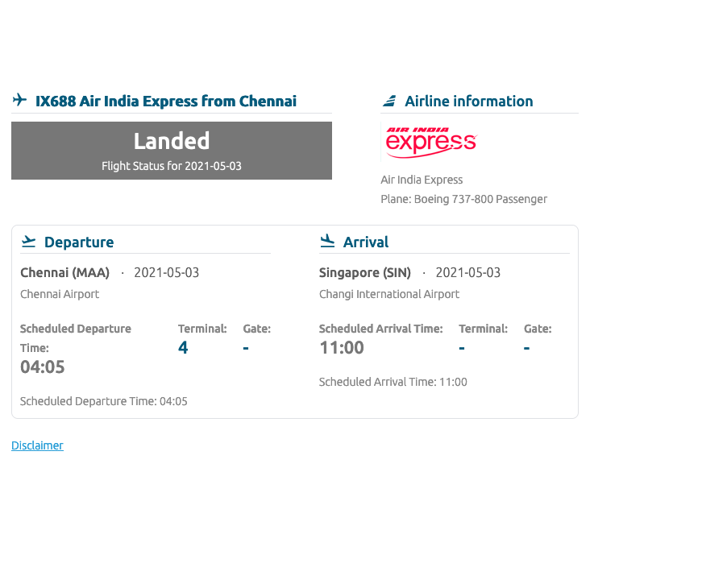Click the Arrival section heading
727x588 pixels.
tap(366, 242)
